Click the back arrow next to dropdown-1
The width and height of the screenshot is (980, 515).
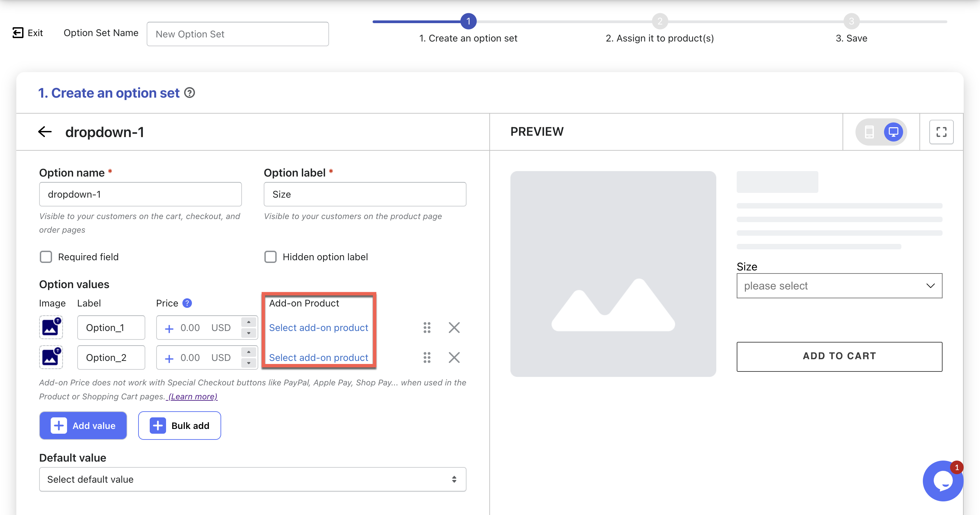click(45, 132)
